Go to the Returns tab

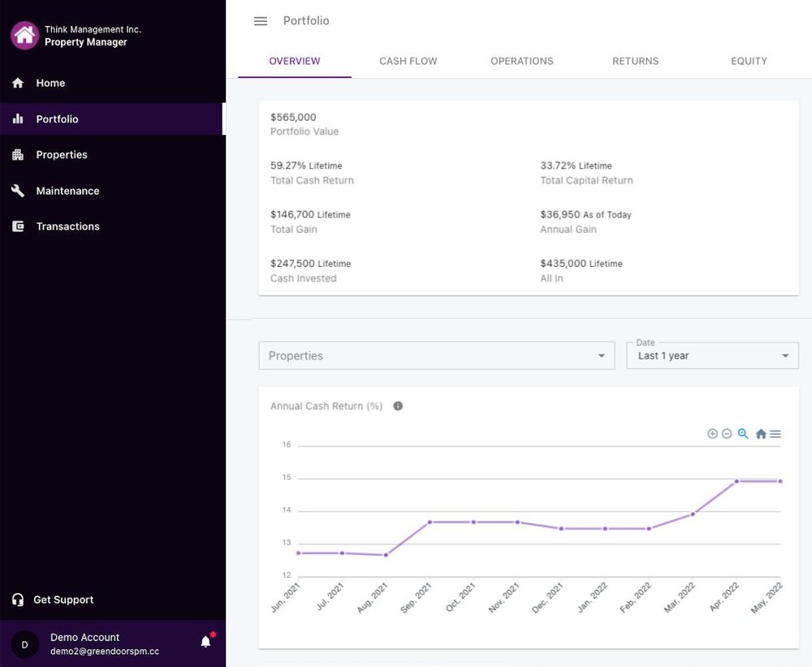tap(636, 61)
